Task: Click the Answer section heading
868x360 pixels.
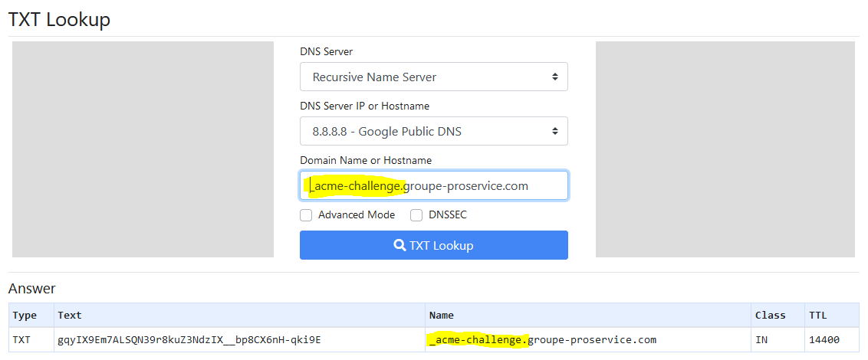Action: point(31,289)
